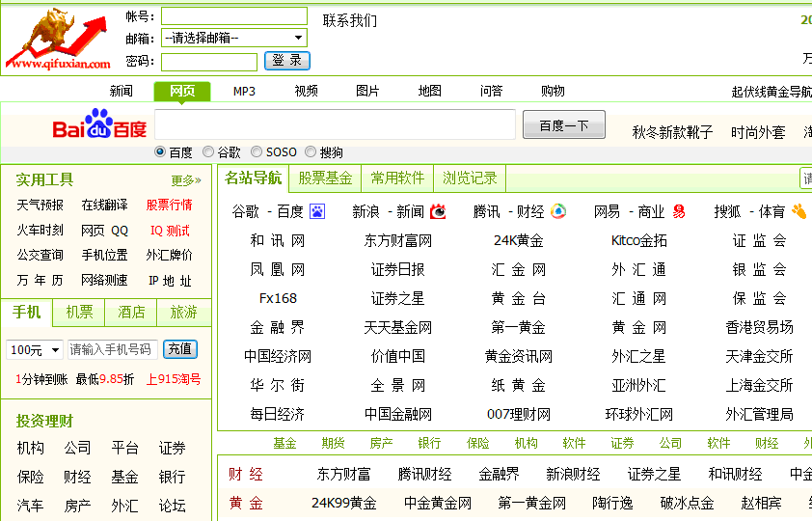
Task: Open the 24K黄金 site link
Action: pos(519,241)
